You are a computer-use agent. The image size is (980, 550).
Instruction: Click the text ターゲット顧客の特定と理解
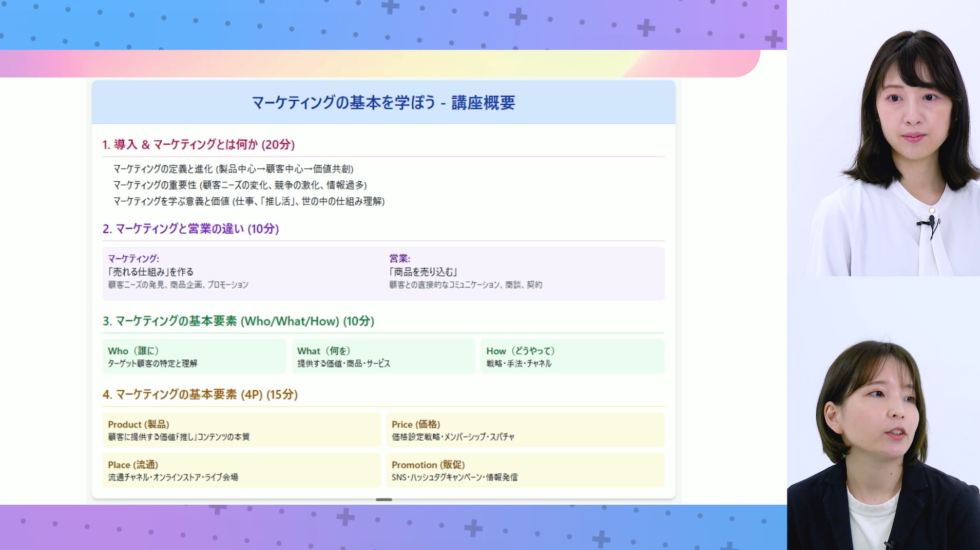152,364
